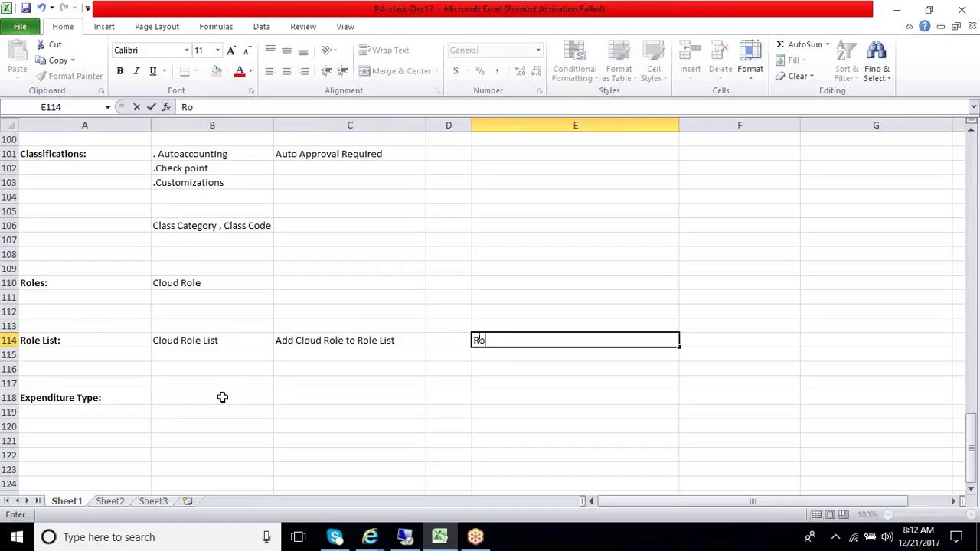
Task: Toggle Underline formatting
Action: coord(153,71)
